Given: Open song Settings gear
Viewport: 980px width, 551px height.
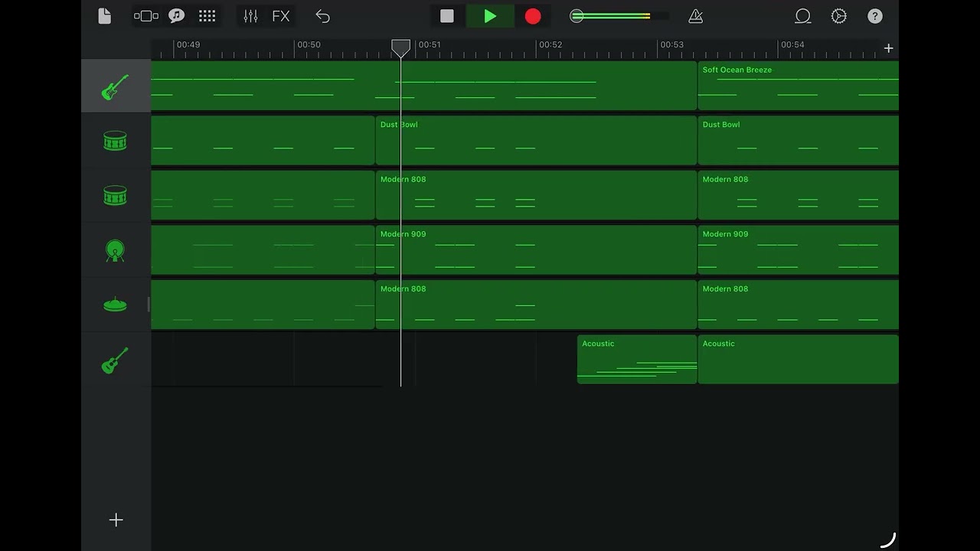Looking at the screenshot, I should point(839,16).
